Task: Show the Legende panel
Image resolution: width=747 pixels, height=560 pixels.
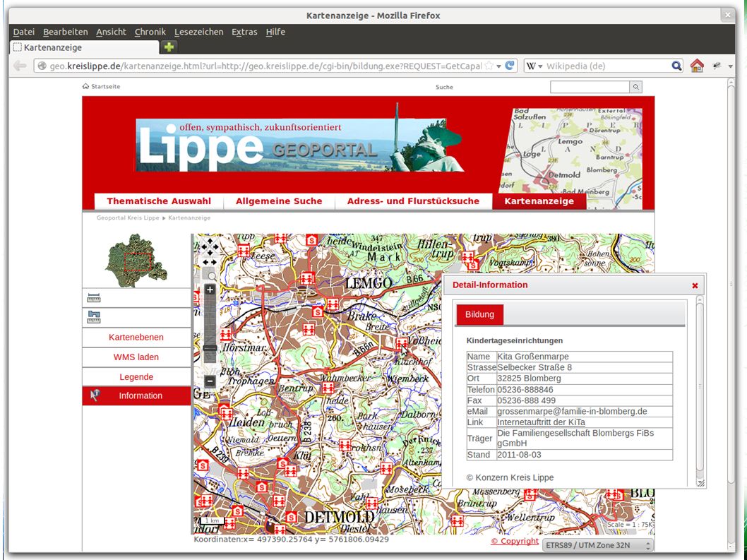Action: tap(136, 377)
